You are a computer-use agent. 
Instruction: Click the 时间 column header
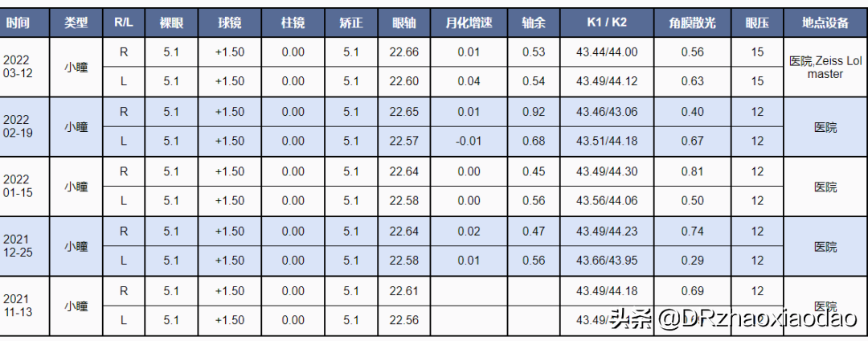pyautogui.click(x=18, y=23)
